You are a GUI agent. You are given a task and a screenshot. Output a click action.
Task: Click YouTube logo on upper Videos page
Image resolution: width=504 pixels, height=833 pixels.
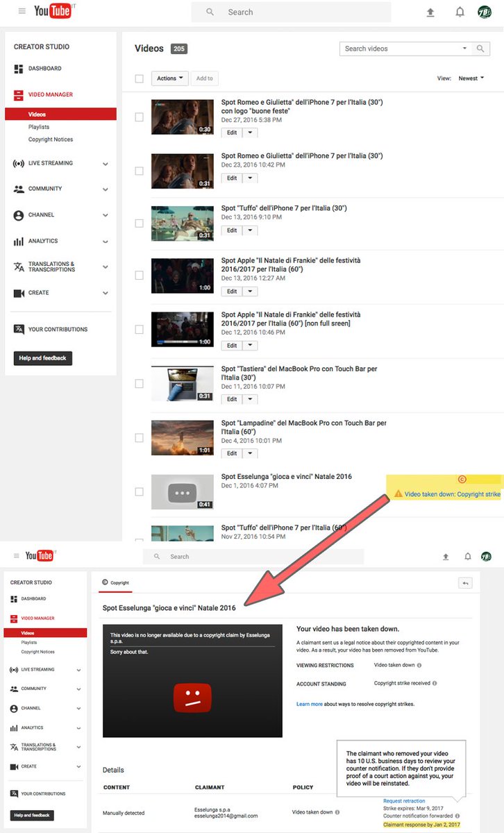click(52, 11)
